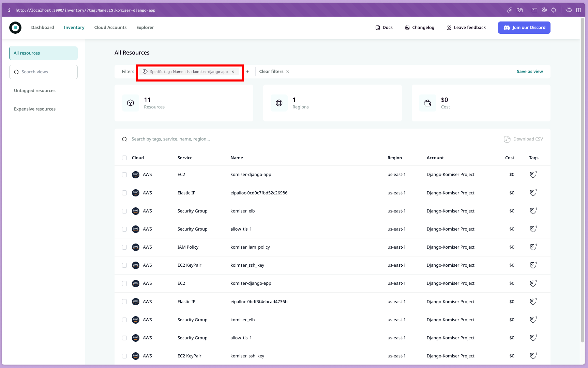Open the komiser_iam_policy resource name
588x368 pixels.
click(250, 247)
